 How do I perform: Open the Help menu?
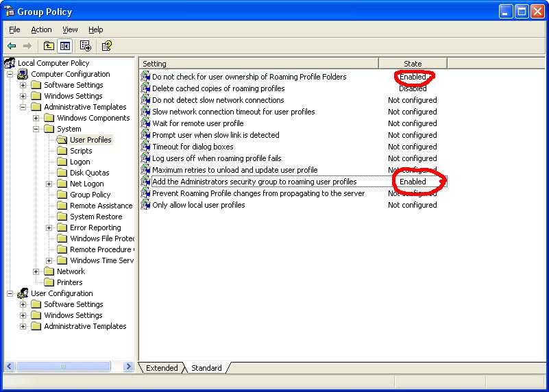95,29
